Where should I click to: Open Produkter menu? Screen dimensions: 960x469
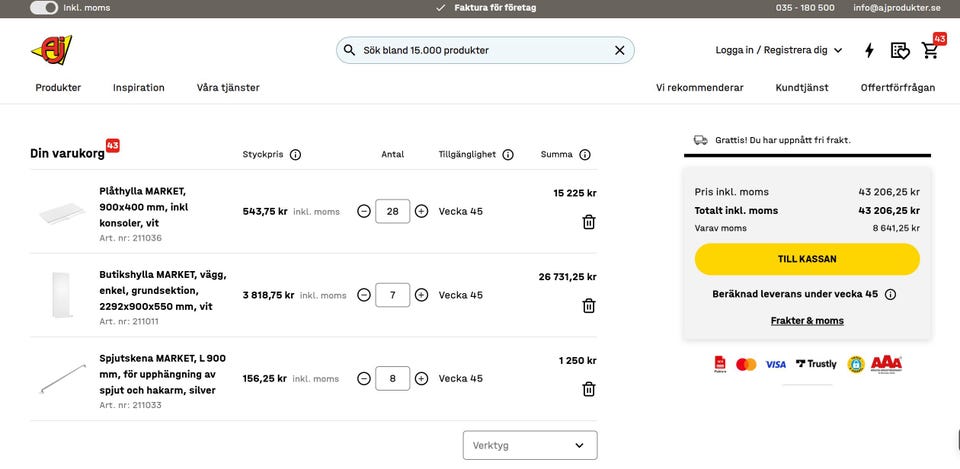pyautogui.click(x=58, y=88)
